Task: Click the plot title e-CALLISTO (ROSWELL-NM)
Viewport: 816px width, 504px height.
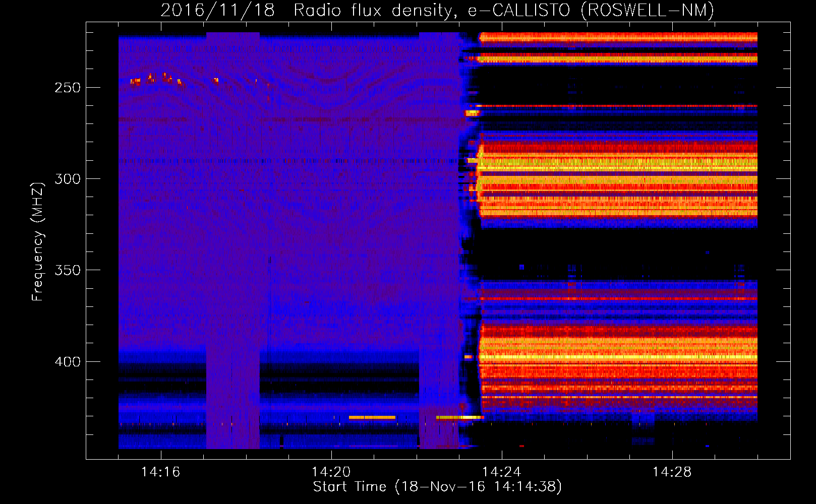Action: [x=591, y=10]
